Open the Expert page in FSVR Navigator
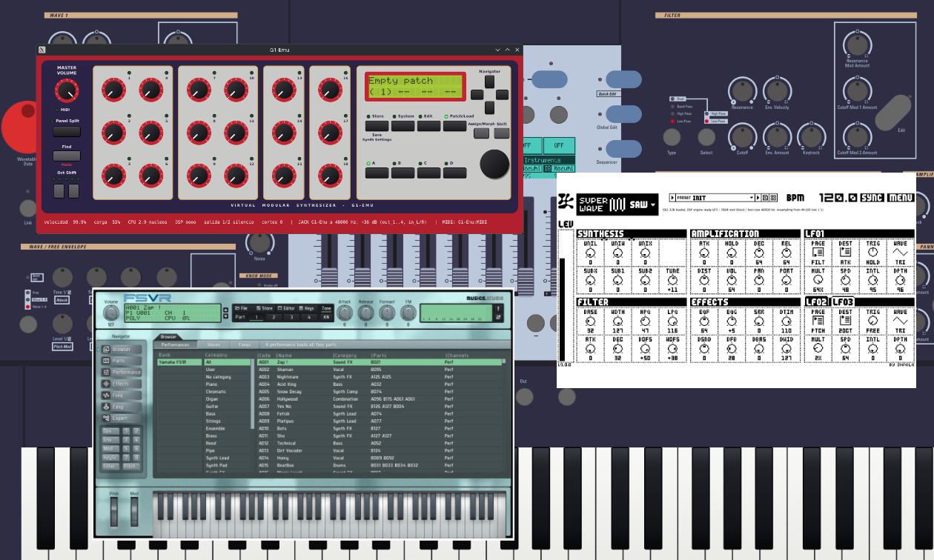The image size is (934, 560). tap(122, 418)
